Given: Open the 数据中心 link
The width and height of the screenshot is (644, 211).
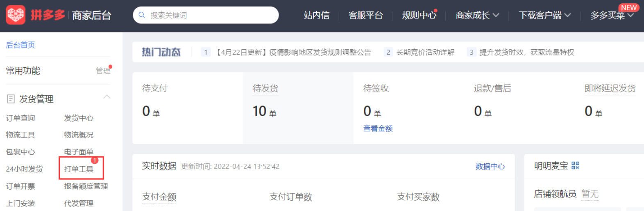Looking at the screenshot, I should point(490,166).
